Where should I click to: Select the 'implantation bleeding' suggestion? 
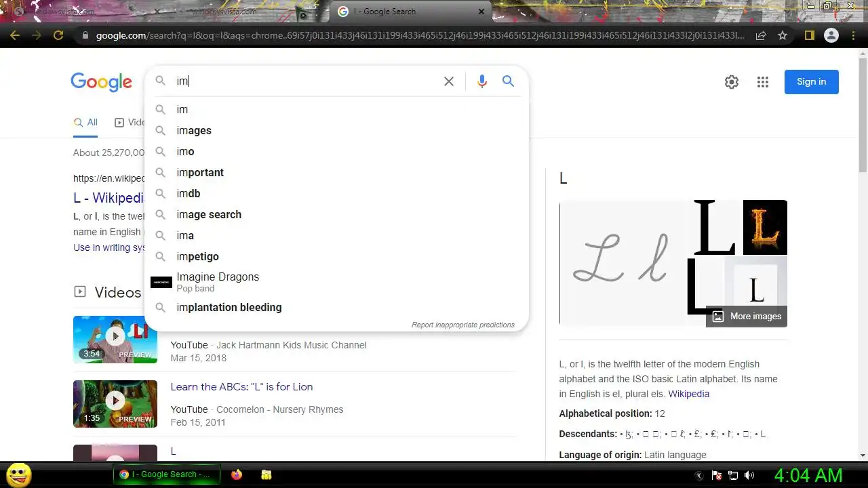336,307
